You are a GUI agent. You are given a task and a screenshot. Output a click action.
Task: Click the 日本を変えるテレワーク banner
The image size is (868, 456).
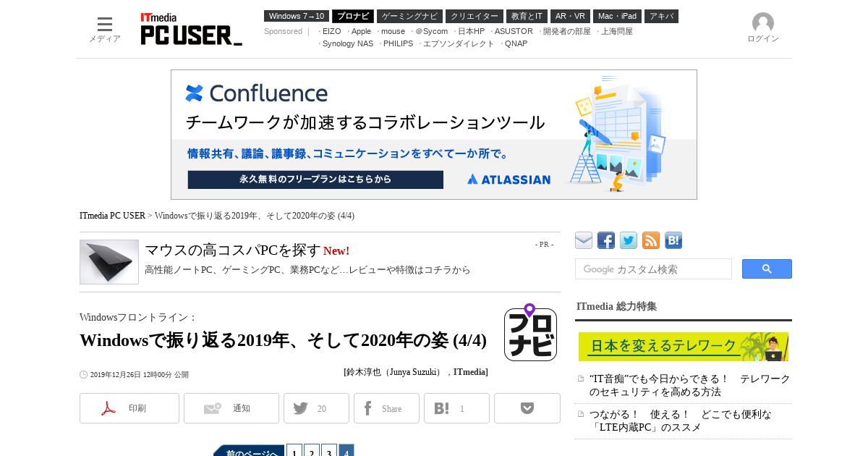[x=684, y=347]
